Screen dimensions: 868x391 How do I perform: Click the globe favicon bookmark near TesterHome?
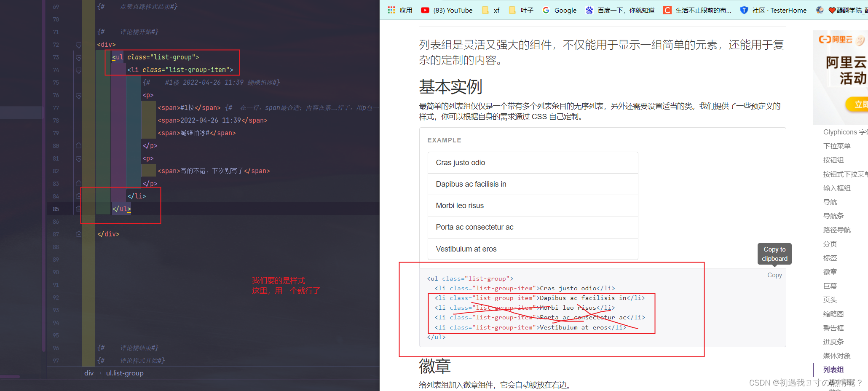[820, 10]
